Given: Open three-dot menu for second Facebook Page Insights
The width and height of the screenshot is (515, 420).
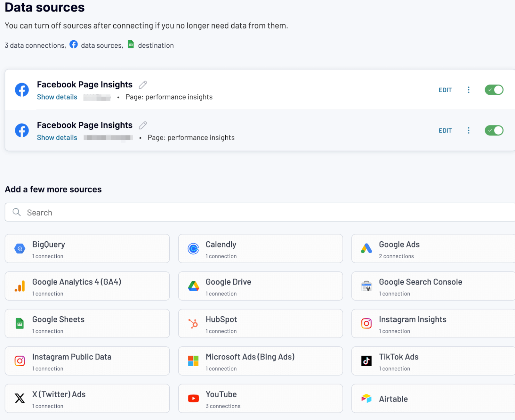Looking at the screenshot, I should point(468,130).
